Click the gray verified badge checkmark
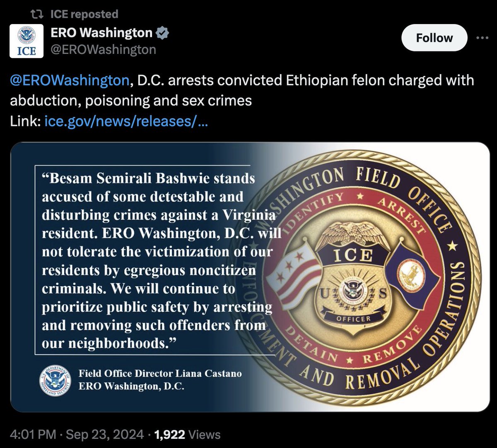The width and height of the screenshot is (497, 448). coord(162,33)
